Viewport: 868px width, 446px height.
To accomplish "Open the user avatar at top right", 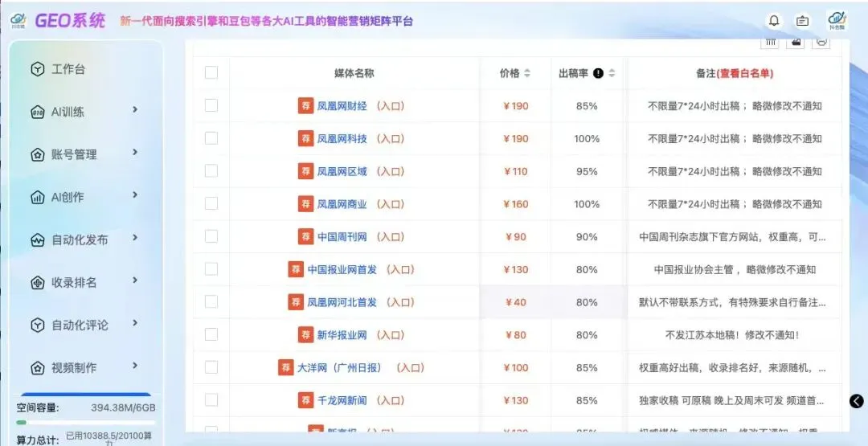I will 837,20.
